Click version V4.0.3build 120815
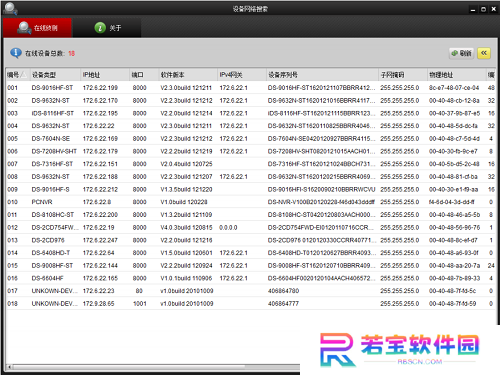This screenshot has height=375, width=500. 186,227
